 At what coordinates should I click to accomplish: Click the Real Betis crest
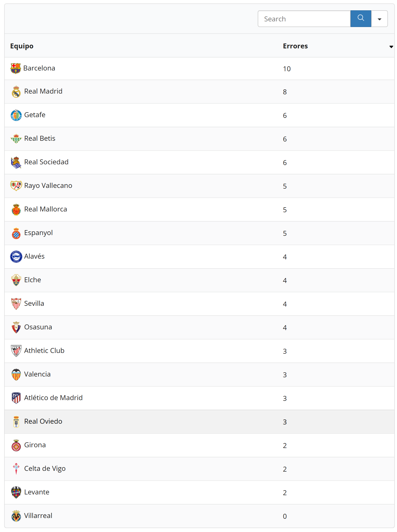[16, 139]
